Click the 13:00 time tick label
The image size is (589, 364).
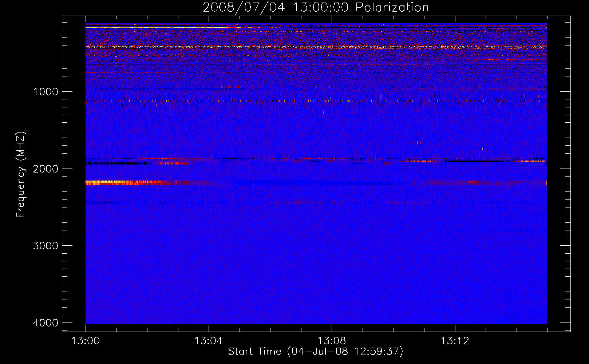click(x=86, y=341)
